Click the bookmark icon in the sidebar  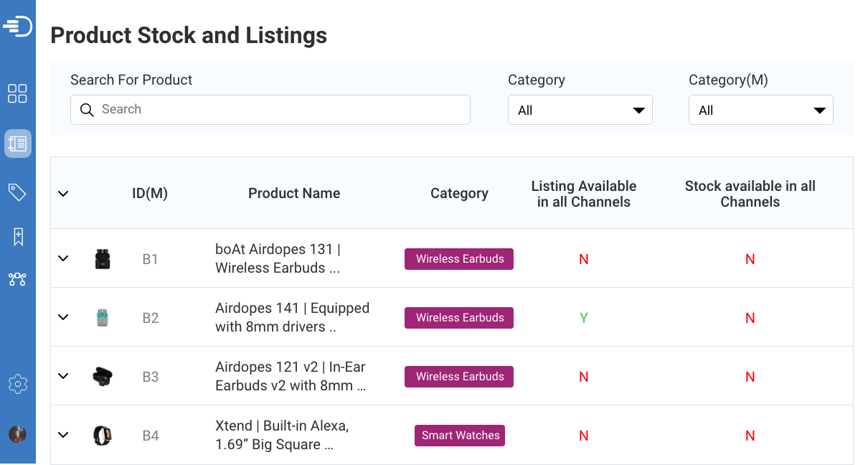(17, 236)
